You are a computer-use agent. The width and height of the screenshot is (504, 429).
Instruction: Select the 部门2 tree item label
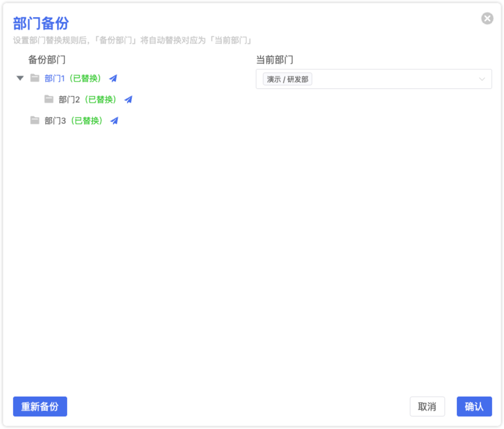pyautogui.click(x=69, y=99)
